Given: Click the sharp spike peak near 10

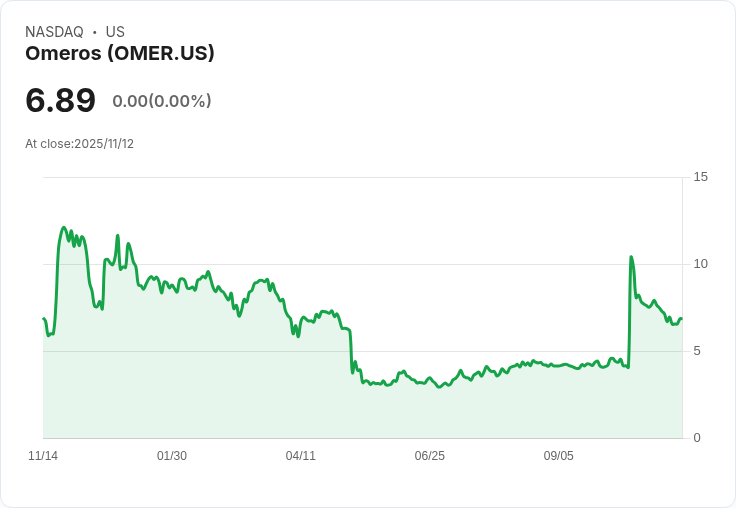Looking at the screenshot, I should (631, 256).
